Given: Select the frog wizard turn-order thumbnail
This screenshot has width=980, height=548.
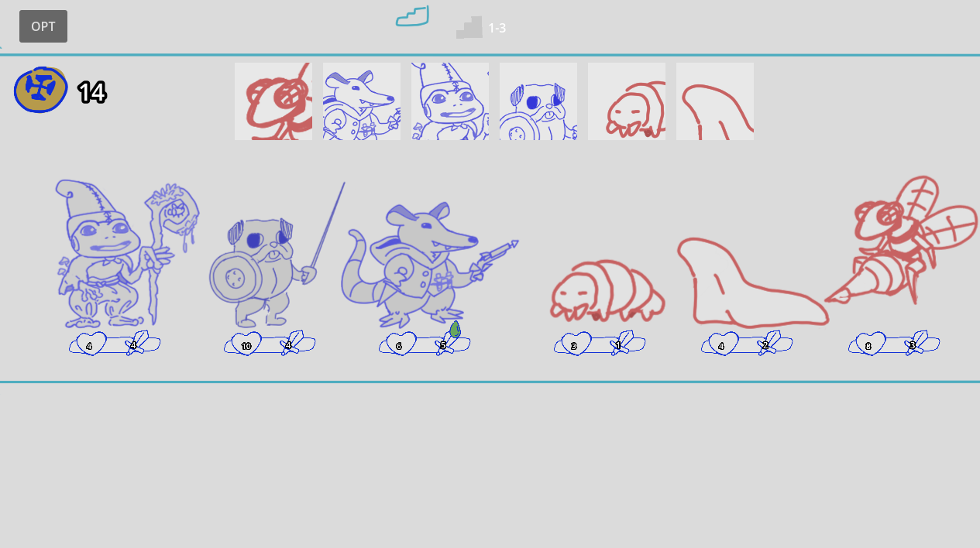Looking at the screenshot, I should tap(450, 101).
